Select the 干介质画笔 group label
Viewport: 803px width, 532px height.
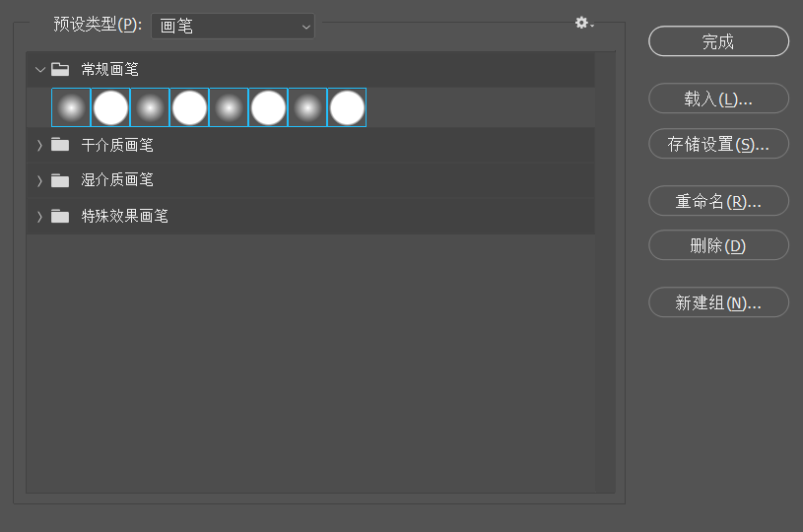pos(117,145)
